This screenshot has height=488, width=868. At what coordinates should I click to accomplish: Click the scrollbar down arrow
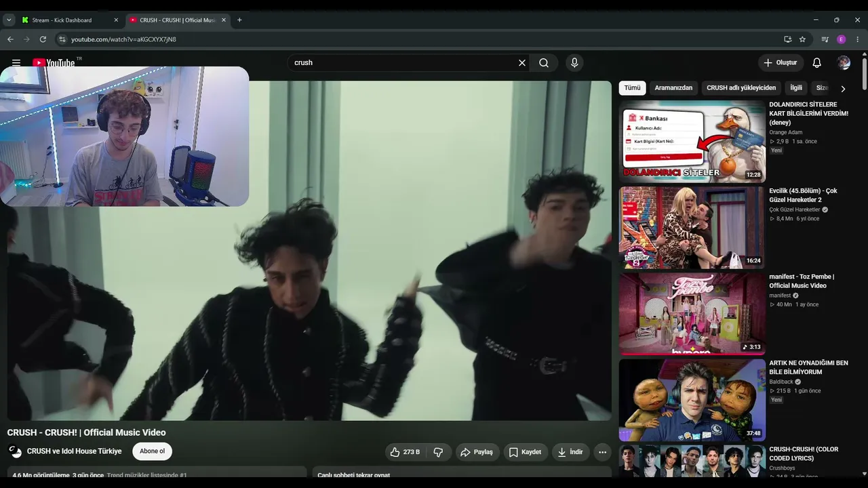[x=864, y=474]
